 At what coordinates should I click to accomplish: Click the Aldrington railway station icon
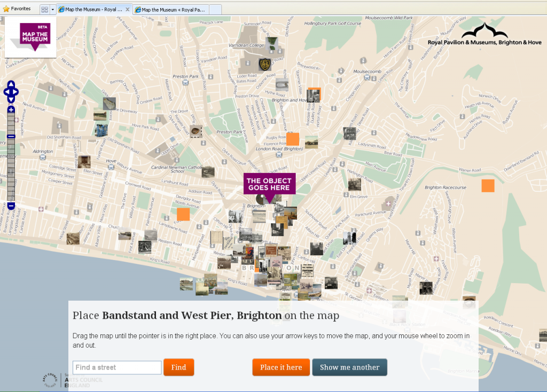click(x=43, y=158)
